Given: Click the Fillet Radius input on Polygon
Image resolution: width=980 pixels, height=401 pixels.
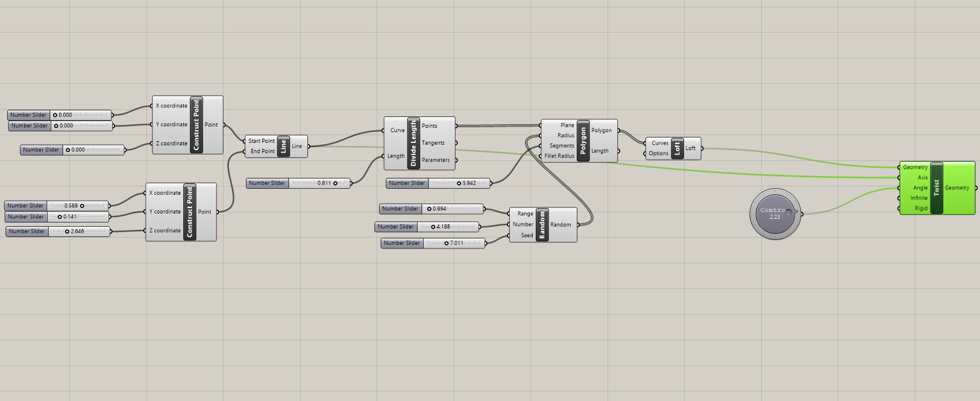Looking at the screenshot, I should pos(559,156).
